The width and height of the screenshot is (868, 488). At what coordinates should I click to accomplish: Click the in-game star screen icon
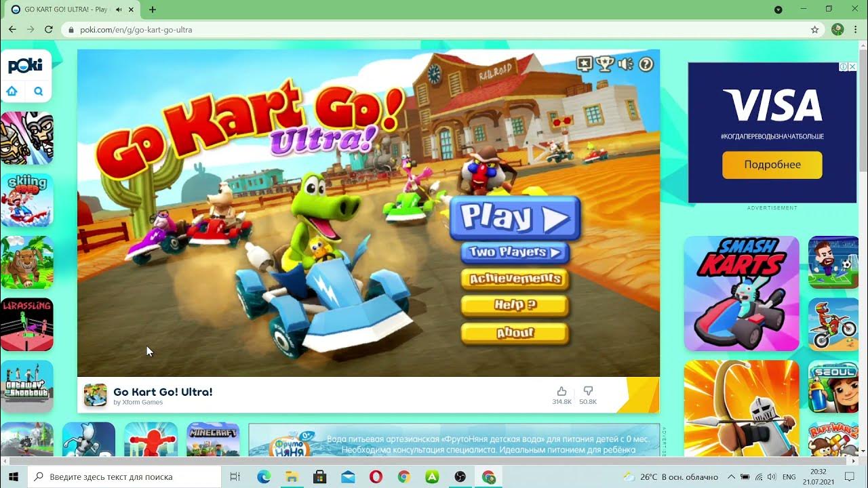585,64
